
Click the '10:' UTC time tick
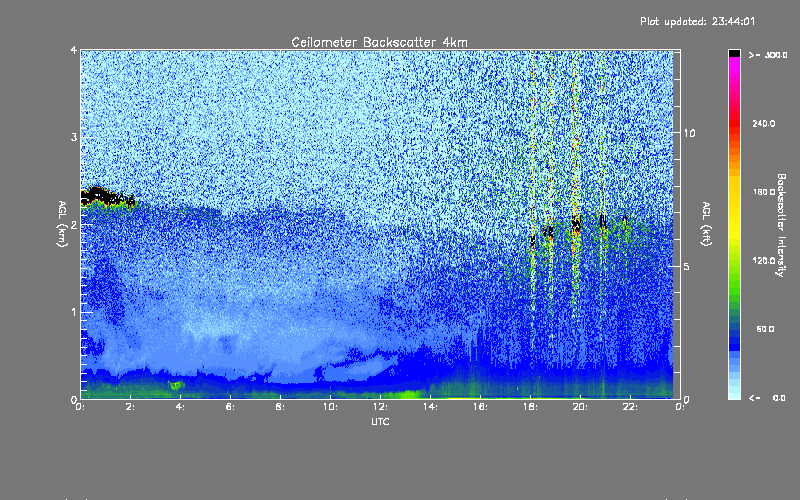330,407
